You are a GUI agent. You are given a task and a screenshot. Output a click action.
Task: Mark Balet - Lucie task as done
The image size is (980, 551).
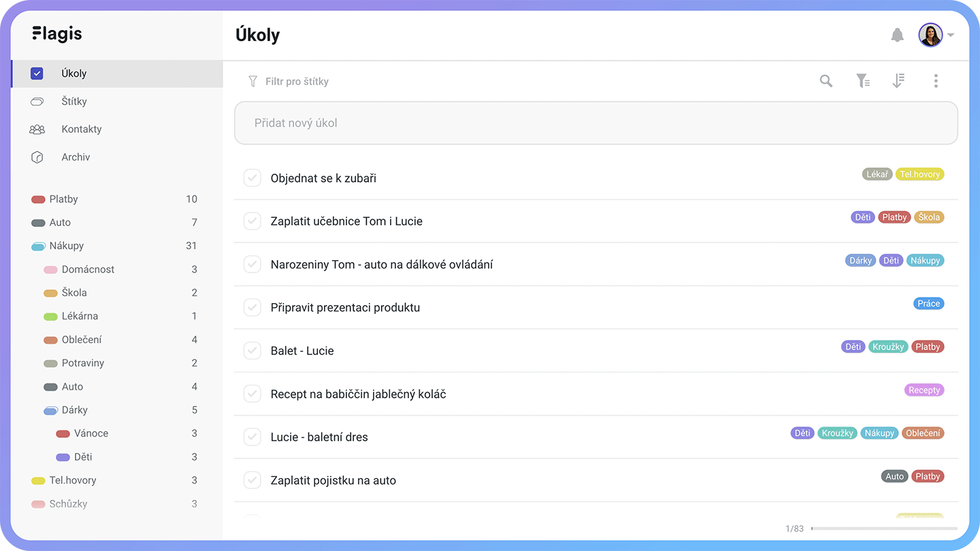[x=252, y=351]
